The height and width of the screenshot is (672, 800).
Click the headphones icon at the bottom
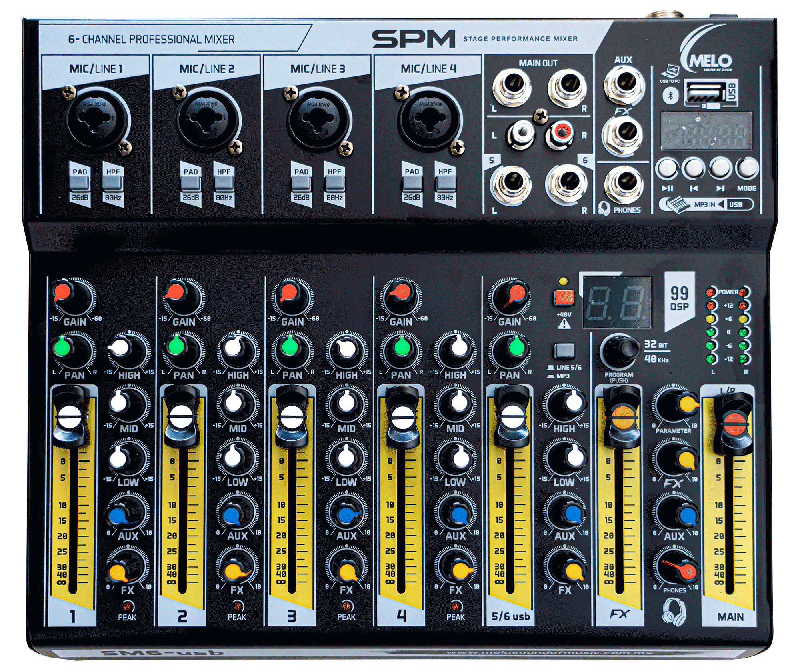click(674, 611)
